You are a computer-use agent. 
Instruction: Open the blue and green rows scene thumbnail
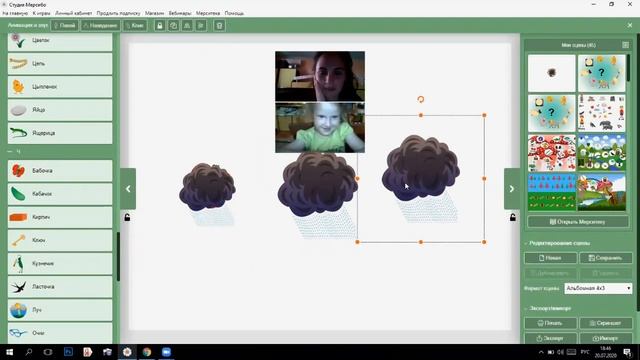(x=551, y=192)
